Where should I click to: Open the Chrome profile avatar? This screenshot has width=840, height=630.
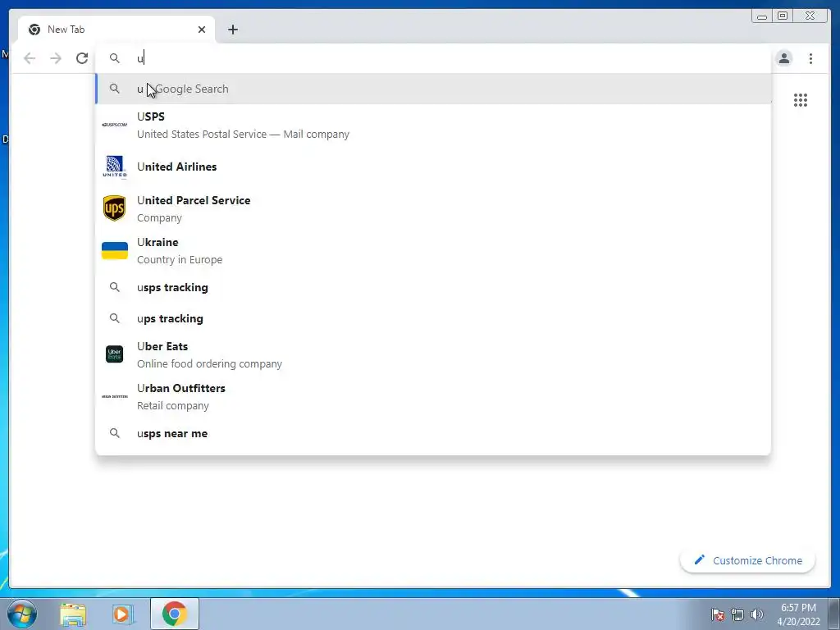[x=783, y=58]
